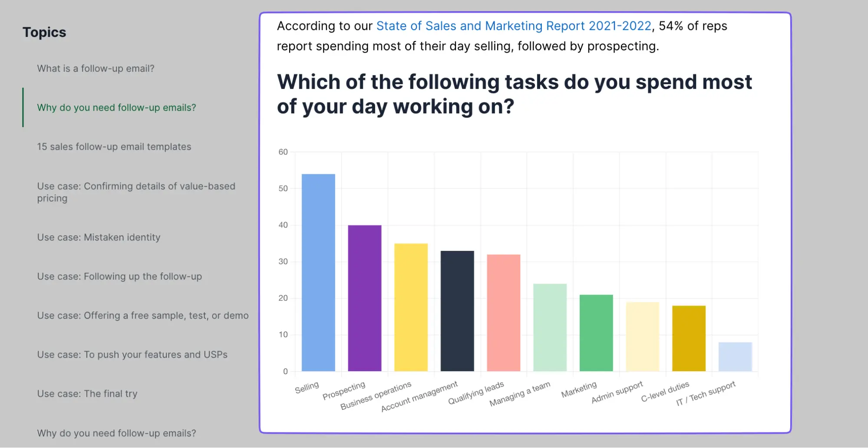The height and width of the screenshot is (448, 868).
Task: Open 'Confirming details of value-based pricing' use case
Action: 136,192
